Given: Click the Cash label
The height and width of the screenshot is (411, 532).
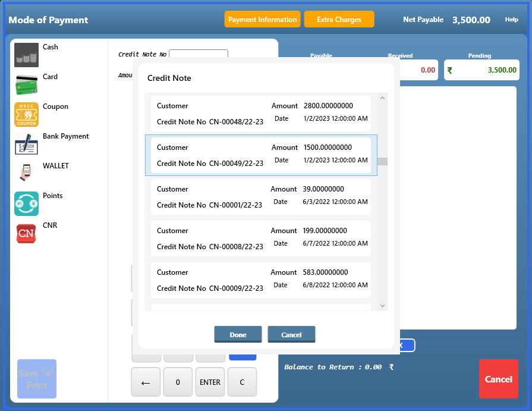Looking at the screenshot, I should [x=50, y=47].
